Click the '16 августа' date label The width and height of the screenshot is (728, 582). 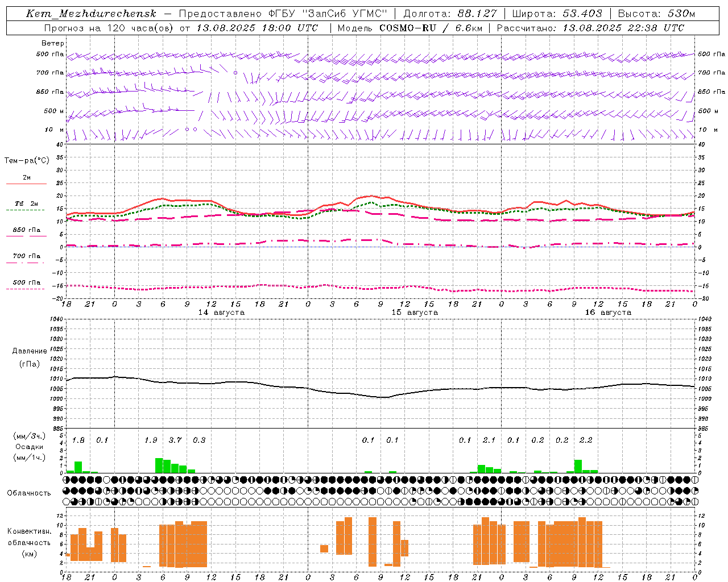(608, 313)
